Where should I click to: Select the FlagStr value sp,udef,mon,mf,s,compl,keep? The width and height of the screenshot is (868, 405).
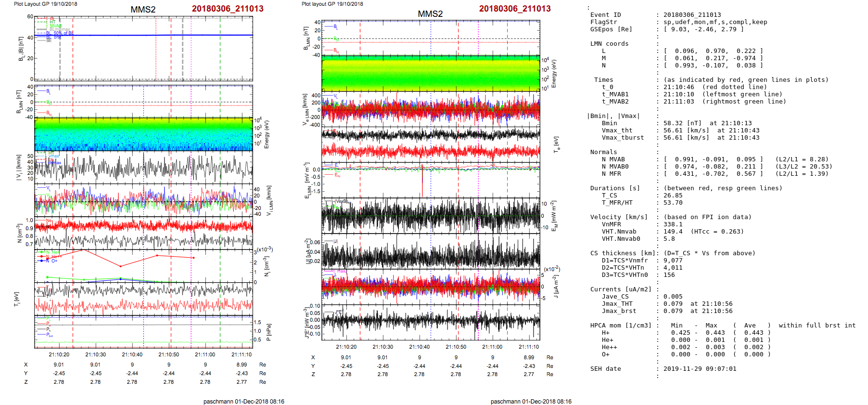coord(715,22)
